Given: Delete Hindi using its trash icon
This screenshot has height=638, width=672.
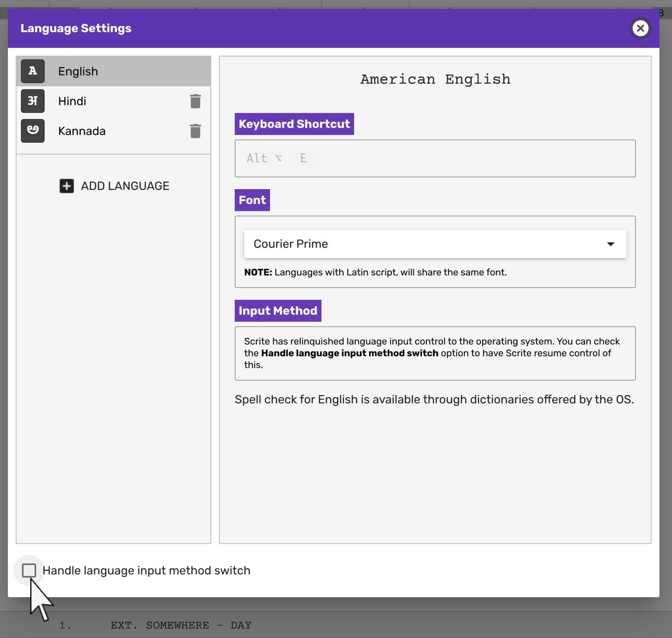Looking at the screenshot, I should pos(195,101).
